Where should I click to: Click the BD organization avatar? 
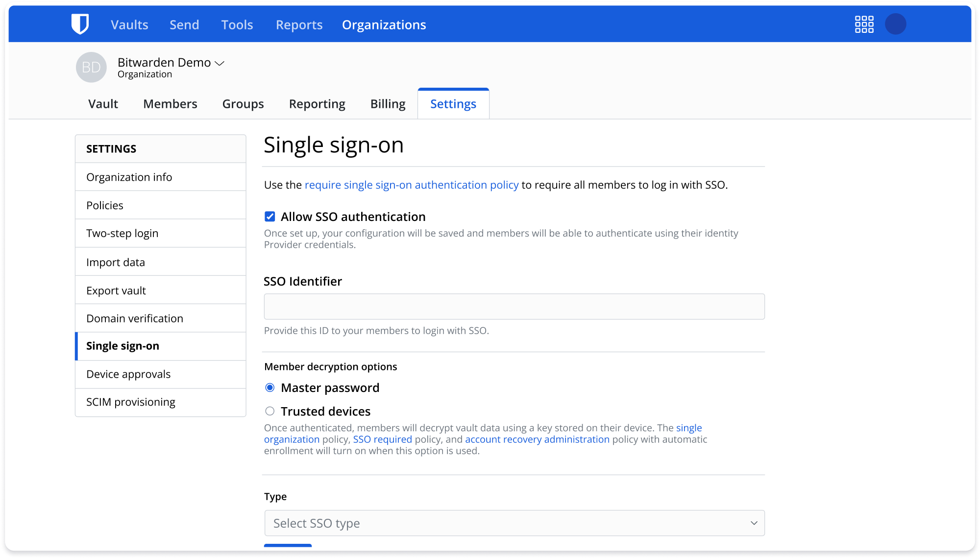tap(91, 67)
